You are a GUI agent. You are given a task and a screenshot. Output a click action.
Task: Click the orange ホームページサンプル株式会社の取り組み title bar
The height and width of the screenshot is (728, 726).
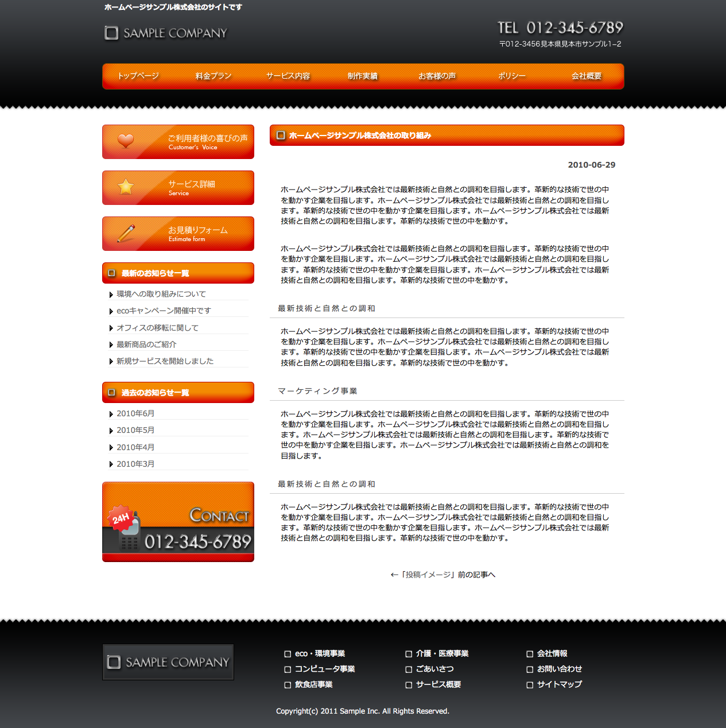(x=447, y=135)
